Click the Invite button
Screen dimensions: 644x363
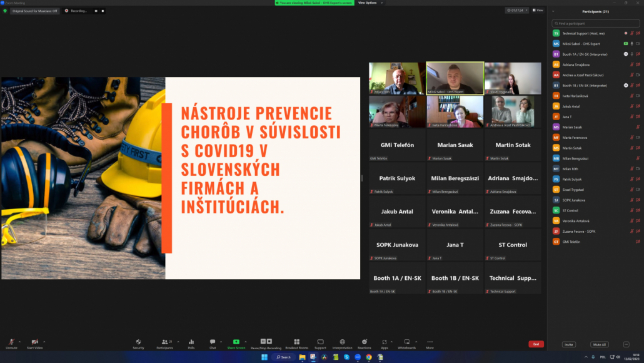[x=568, y=344]
